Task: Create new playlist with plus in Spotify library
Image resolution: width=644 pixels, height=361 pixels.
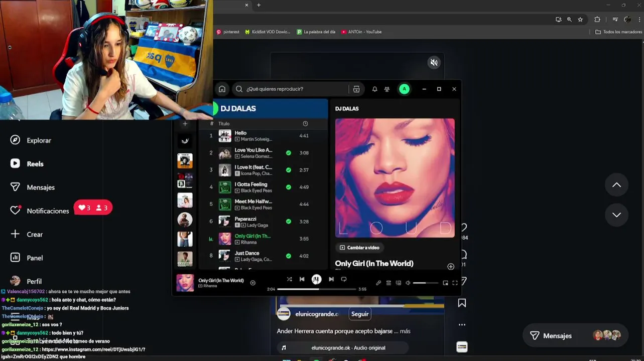Action: tap(185, 123)
